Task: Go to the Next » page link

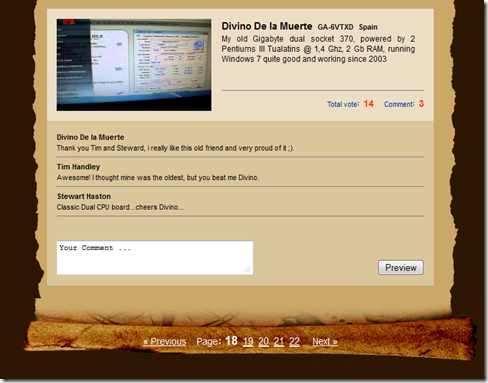Action: click(x=325, y=342)
